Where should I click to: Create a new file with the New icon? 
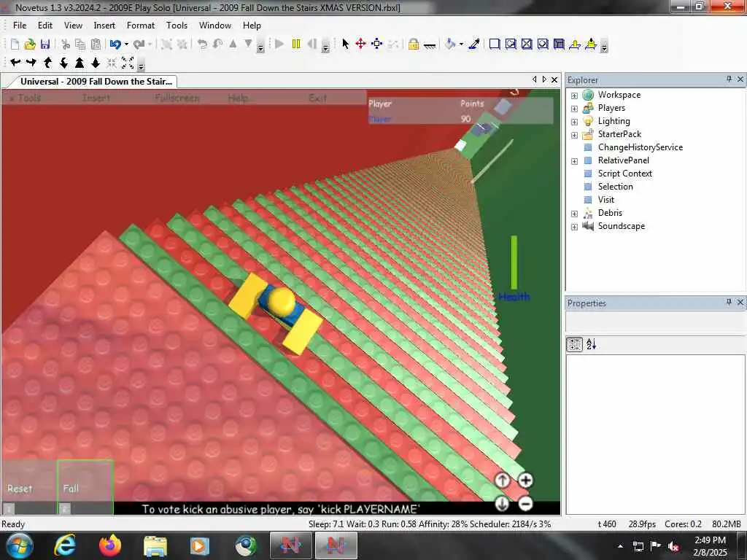15,44
